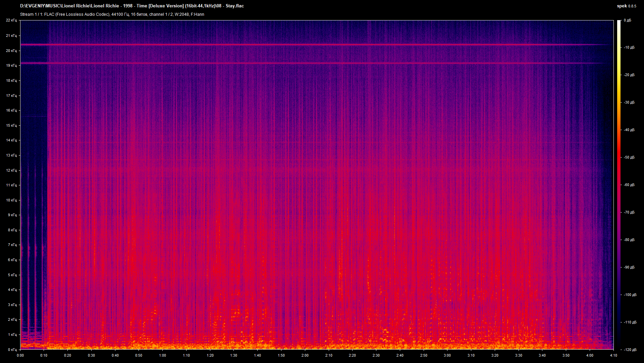Click the -100 дБ level scale label
Screen dimensions: 644x363
click(x=630, y=295)
